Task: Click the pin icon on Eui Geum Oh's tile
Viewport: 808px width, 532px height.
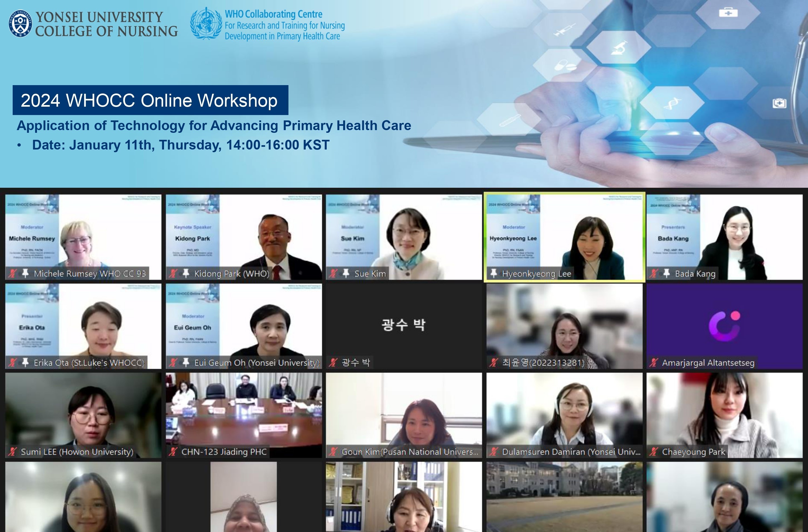Action: (x=186, y=362)
